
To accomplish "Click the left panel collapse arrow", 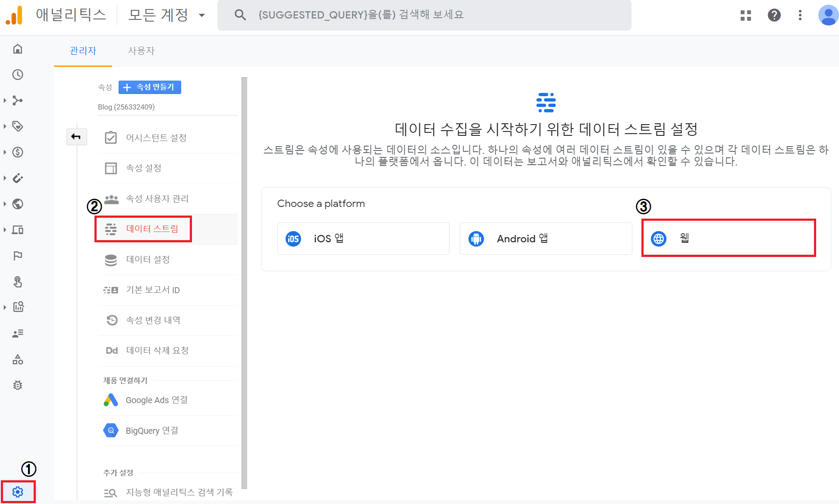I will coord(76,137).
